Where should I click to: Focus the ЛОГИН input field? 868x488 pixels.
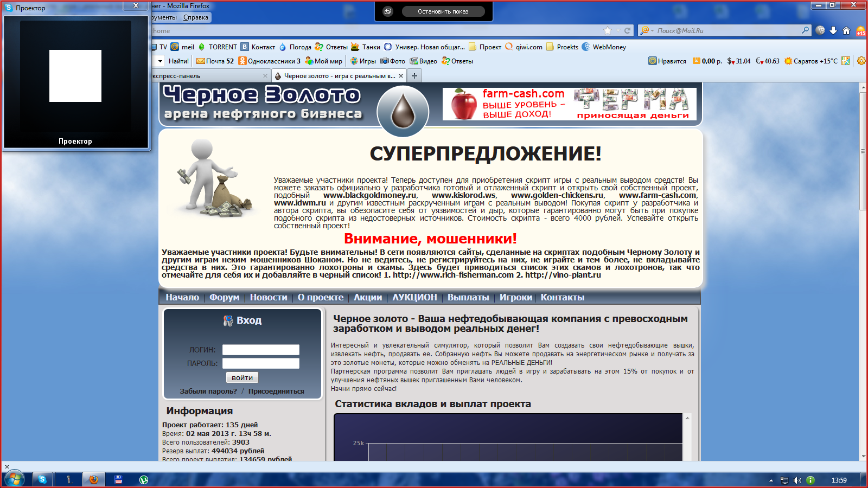261,350
